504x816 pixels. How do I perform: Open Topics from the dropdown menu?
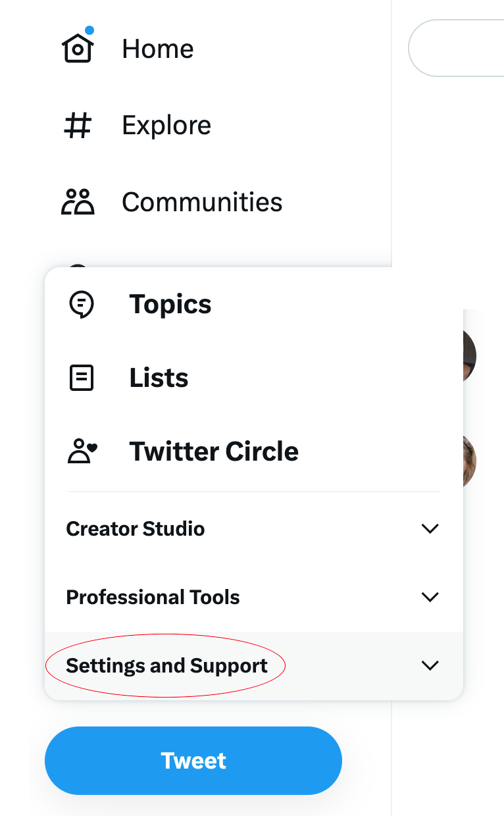(x=170, y=304)
